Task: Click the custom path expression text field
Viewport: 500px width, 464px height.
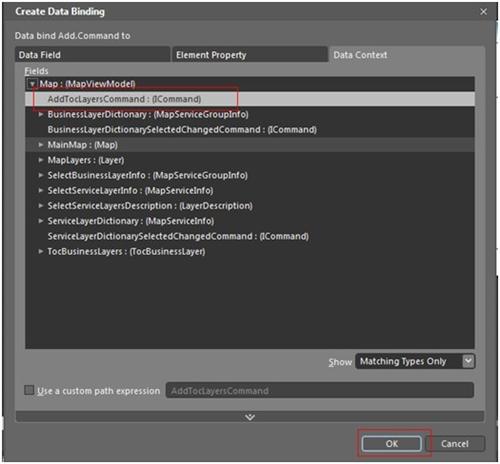Action: pos(320,390)
